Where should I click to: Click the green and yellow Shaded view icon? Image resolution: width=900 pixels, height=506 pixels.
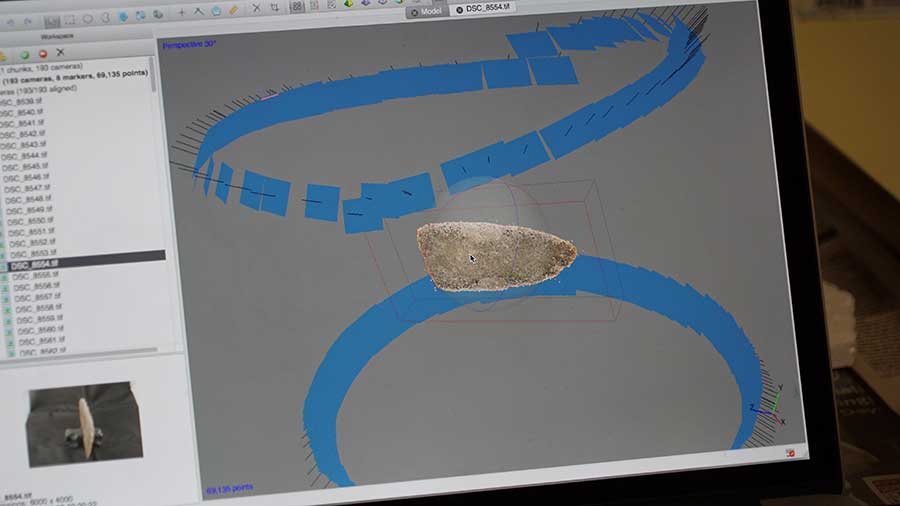coord(348,3)
